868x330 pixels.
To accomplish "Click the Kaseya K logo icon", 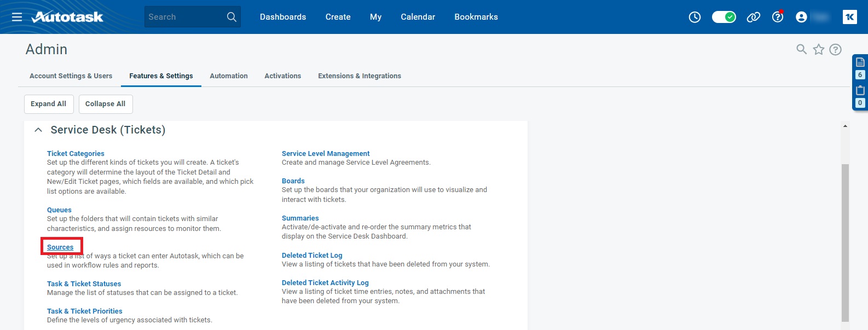I will [x=849, y=17].
